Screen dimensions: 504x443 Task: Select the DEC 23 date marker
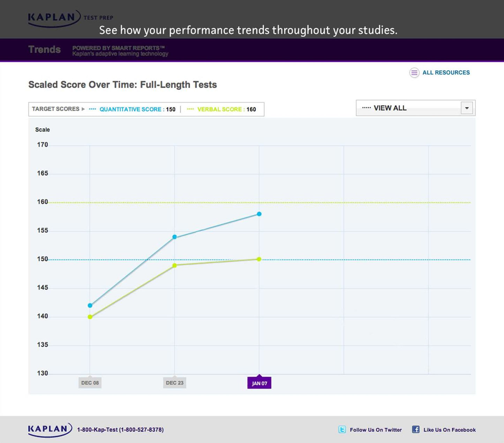click(174, 383)
